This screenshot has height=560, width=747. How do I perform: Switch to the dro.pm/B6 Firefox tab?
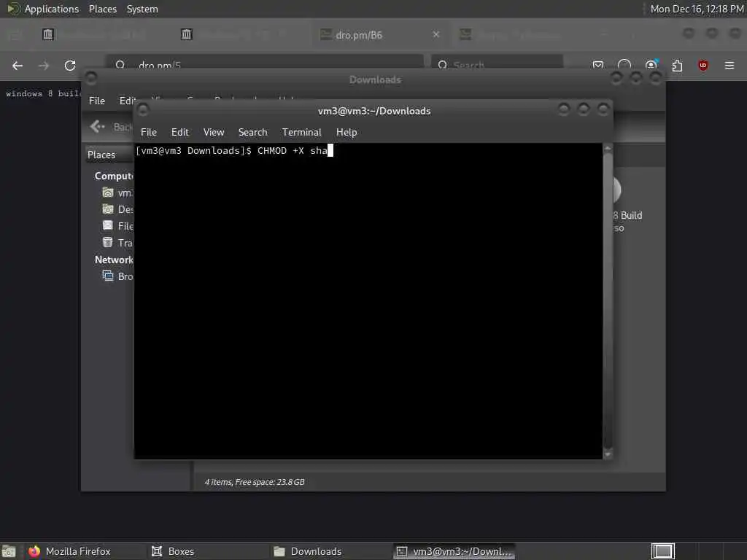[379, 35]
